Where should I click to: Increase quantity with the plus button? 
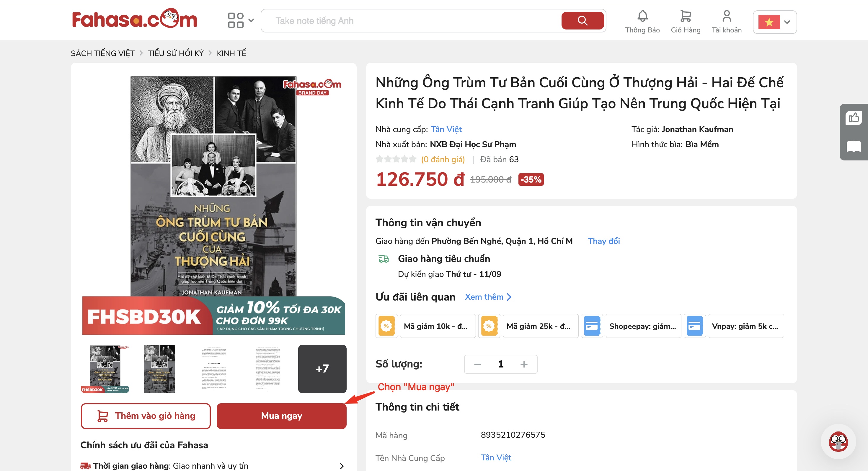(524, 364)
